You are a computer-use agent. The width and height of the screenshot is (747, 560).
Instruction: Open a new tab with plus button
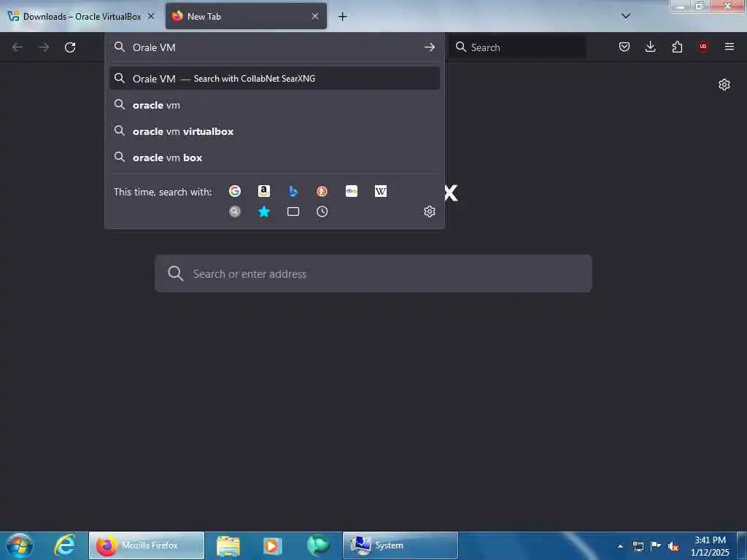pos(343,17)
